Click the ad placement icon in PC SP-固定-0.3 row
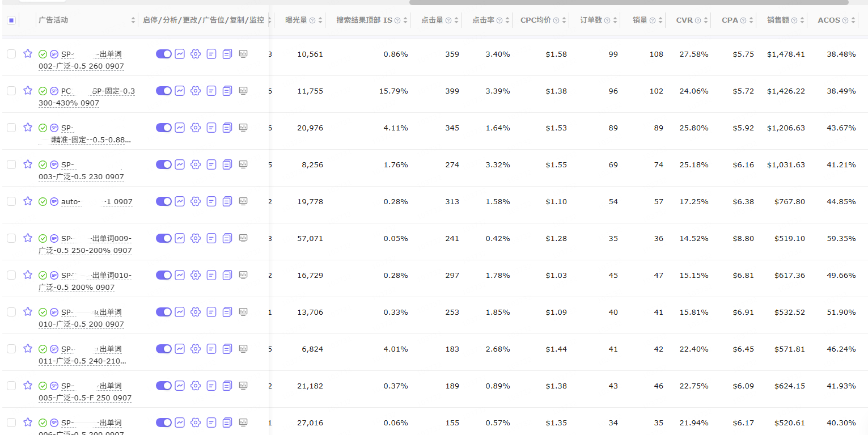Viewport: 868px width, 435px height. point(211,91)
